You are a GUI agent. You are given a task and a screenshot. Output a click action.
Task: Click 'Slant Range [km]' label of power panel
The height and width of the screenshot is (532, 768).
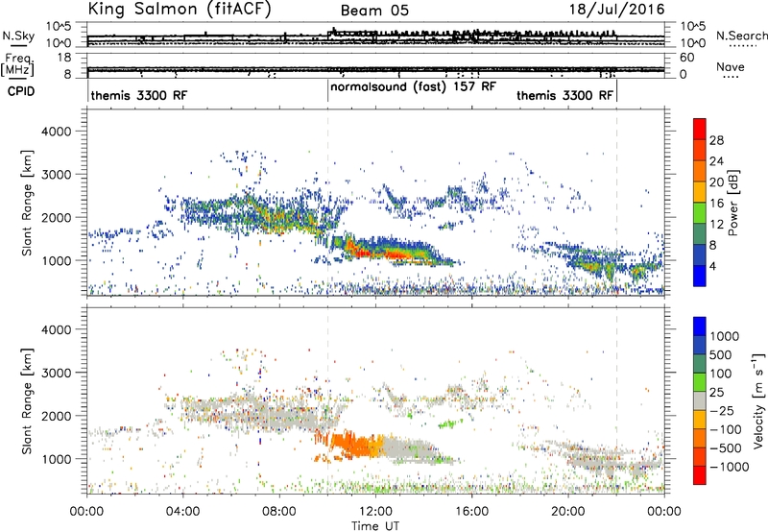tap(27, 203)
